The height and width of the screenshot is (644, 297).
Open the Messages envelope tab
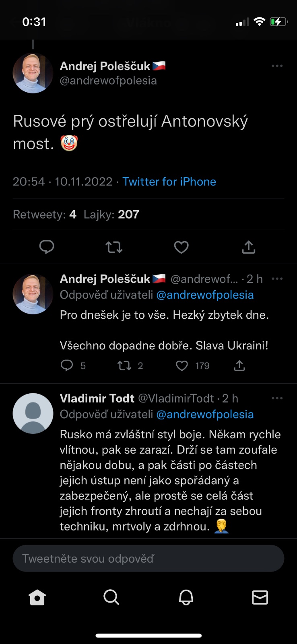tap(260, 597)
